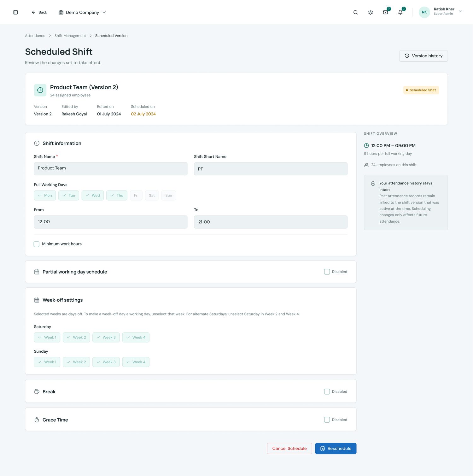The image size is (473, 476).
Task: Click the Partial working day calendar icon
Action: point(37,272)
